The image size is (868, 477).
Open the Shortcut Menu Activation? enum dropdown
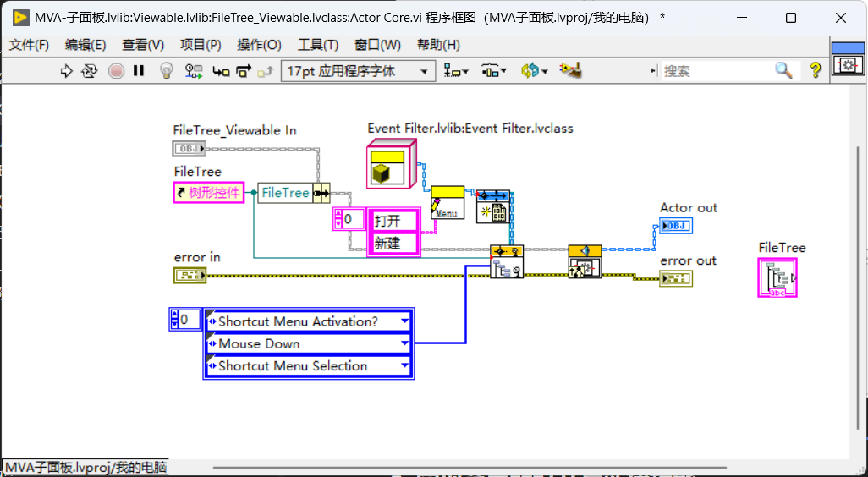[404, 321]
